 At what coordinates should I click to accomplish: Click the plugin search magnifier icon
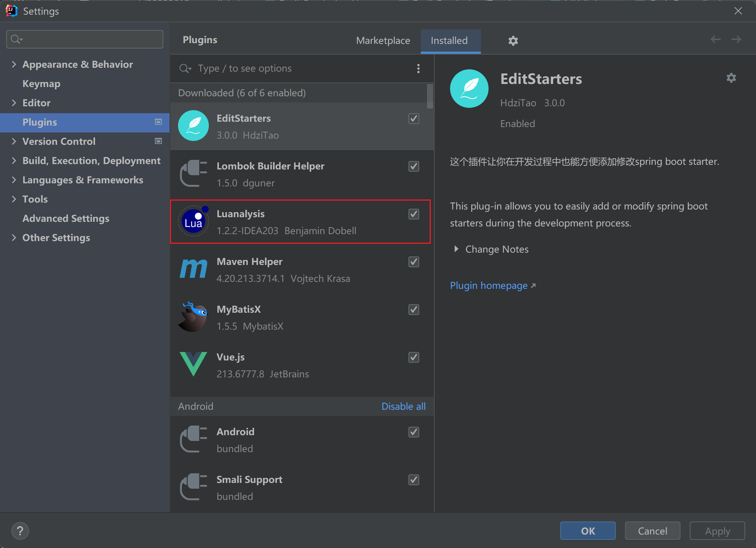(185, 69)
